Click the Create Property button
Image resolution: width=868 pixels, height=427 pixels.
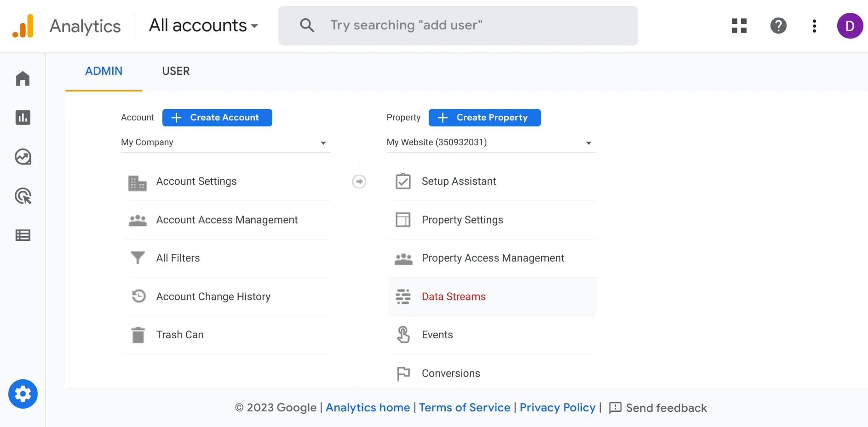484,118
